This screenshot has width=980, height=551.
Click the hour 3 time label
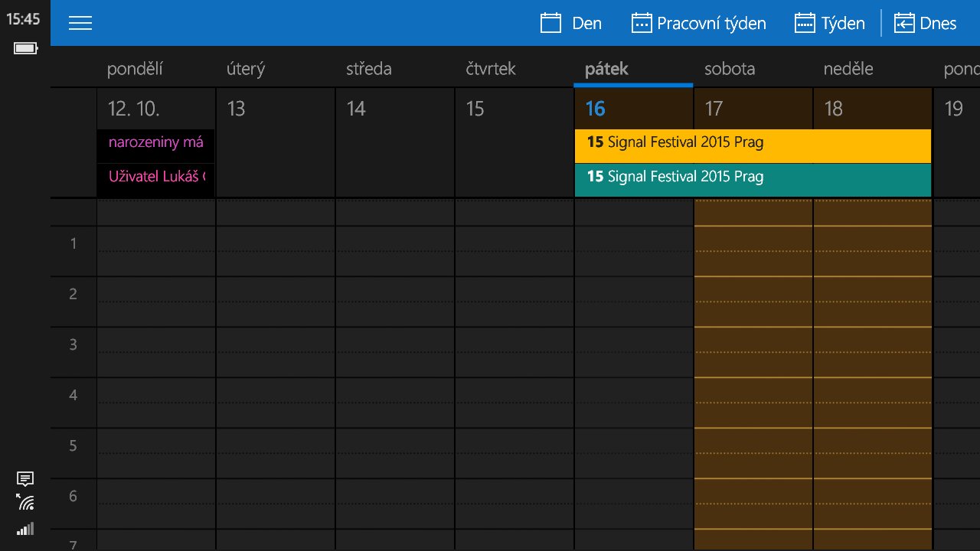pos(73,345)
